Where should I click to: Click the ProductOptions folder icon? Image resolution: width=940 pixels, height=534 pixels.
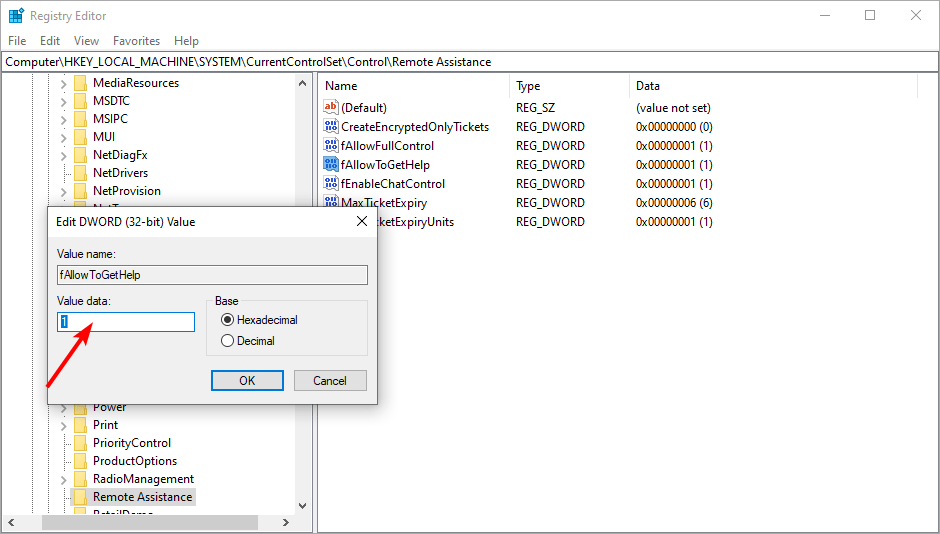click(x=80, y=461)
